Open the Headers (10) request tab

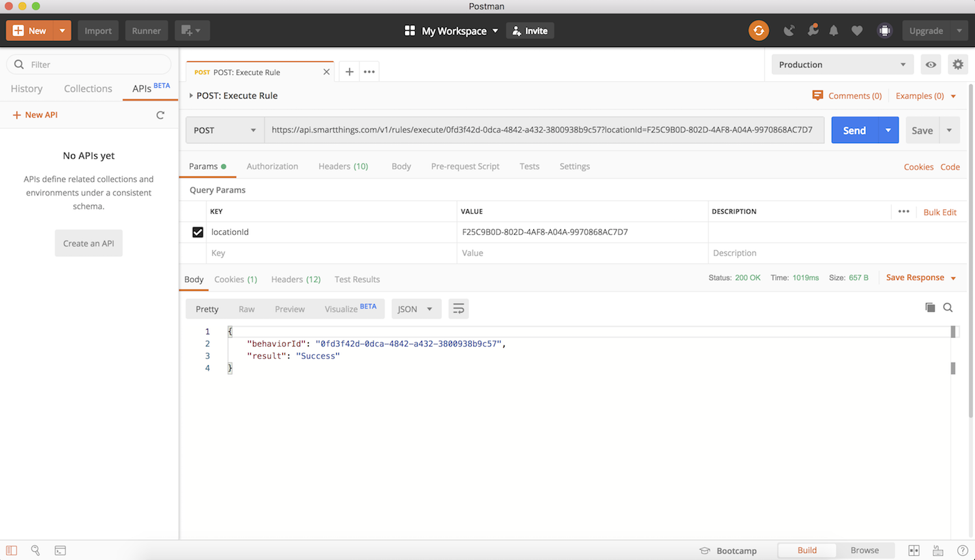[343, 166]
